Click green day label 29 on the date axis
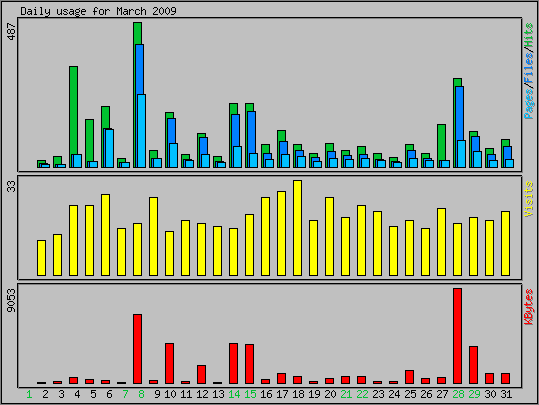539x405 pixels. [x=474, y=394]
